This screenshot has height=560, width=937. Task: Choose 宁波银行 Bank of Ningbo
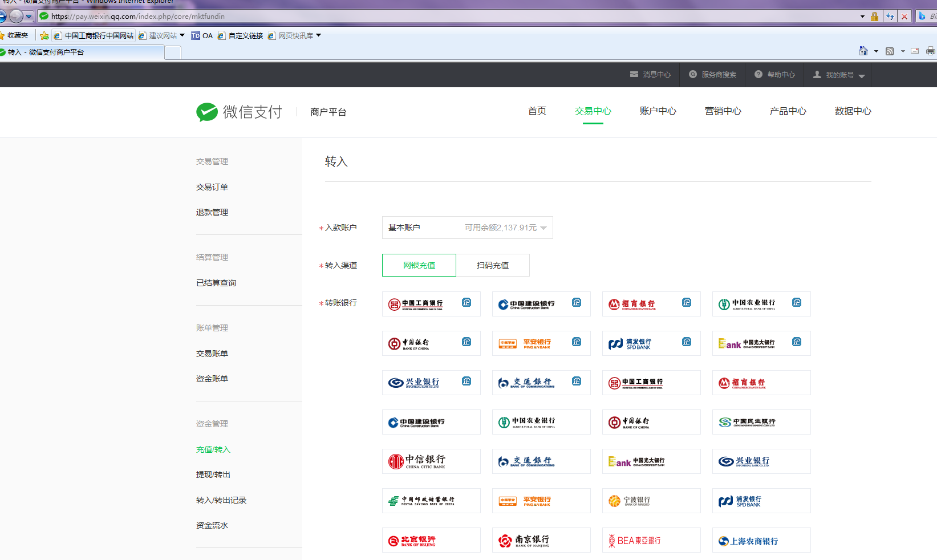coord(651,501)
